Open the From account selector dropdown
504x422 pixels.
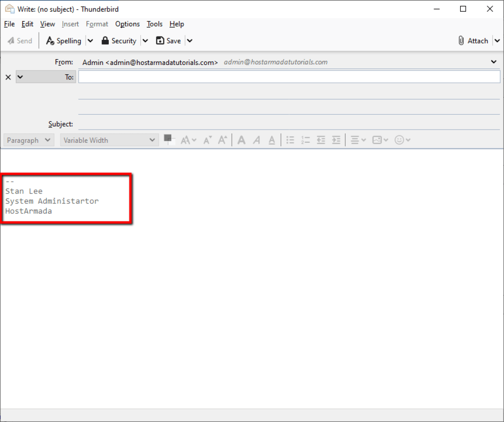point(494,62)
